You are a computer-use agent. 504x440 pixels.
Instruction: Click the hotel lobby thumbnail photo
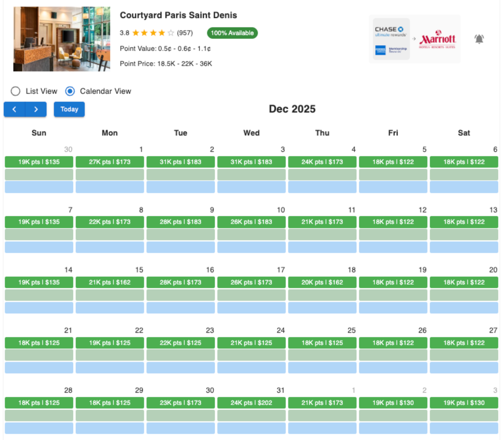tap(61, 39)
